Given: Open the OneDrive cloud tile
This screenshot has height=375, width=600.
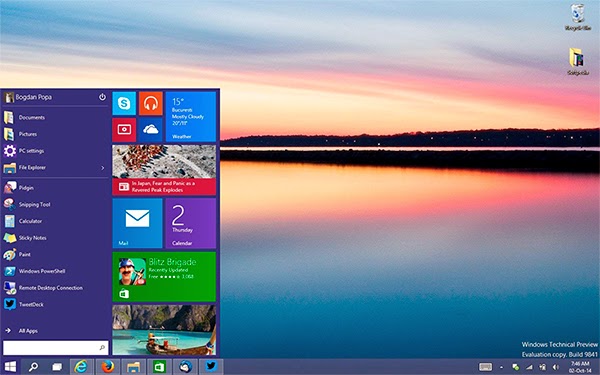Looking at the screenshot, I should pos(151,130).
